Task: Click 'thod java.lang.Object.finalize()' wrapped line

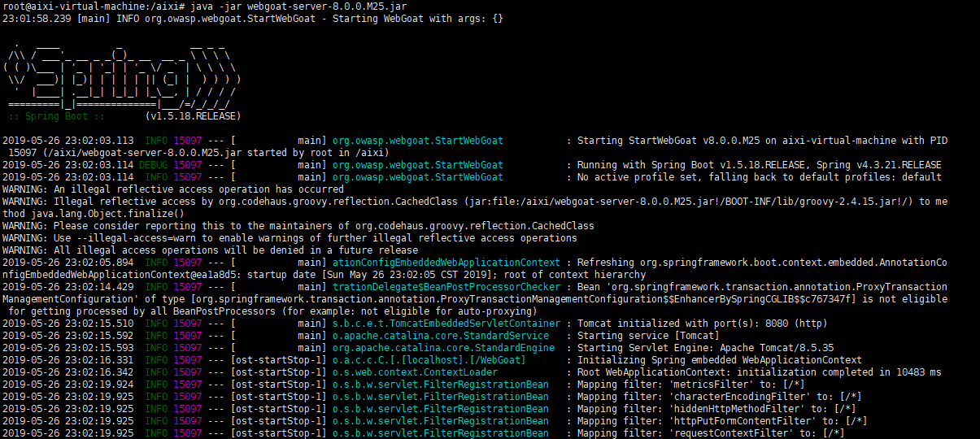Action: [x=94, y=214]
